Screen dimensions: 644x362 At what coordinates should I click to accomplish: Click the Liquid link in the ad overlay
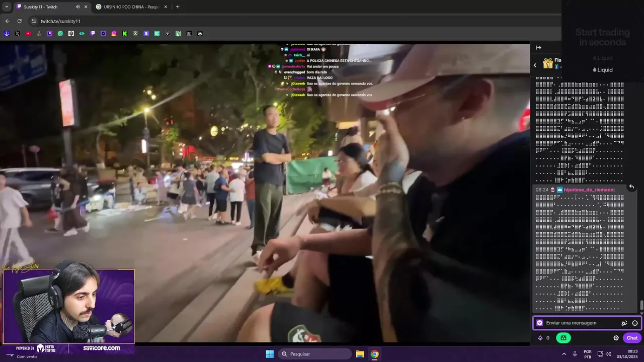[x=603, y=70]
